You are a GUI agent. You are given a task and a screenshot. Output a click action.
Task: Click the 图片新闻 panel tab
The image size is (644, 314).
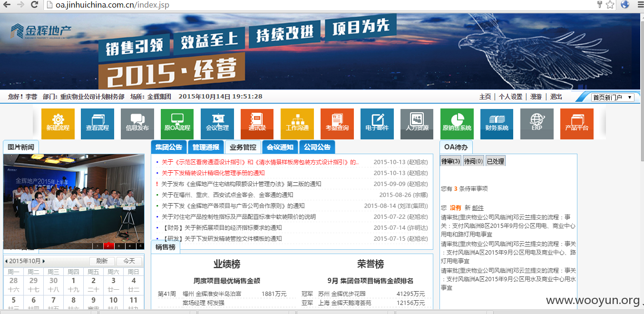click(21, 147)
